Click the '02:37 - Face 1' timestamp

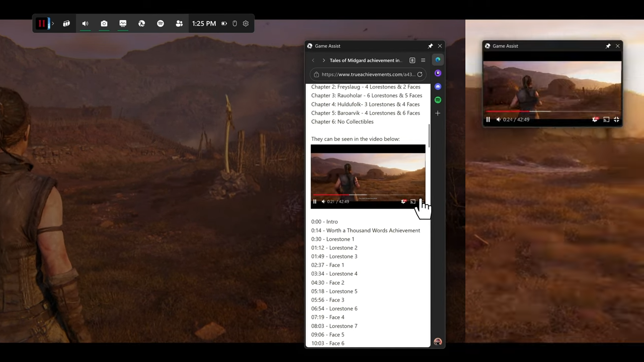coord(328,265)
